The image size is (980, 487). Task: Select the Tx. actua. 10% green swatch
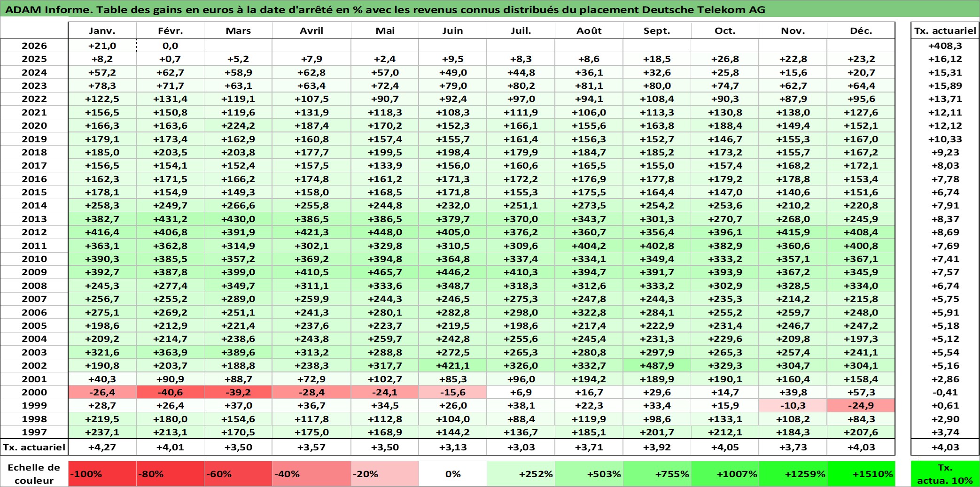coord(945,474)
